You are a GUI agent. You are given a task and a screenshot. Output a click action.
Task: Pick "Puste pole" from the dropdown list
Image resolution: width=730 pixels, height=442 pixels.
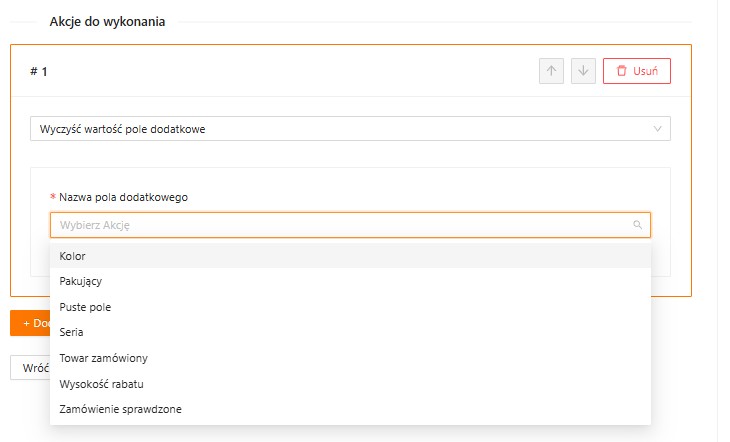pyautogui.click(x=85, y=307)
